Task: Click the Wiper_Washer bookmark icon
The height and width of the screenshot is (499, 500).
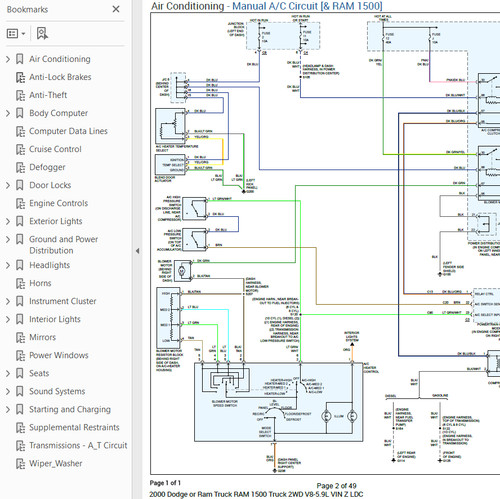Action: (20, 463)
